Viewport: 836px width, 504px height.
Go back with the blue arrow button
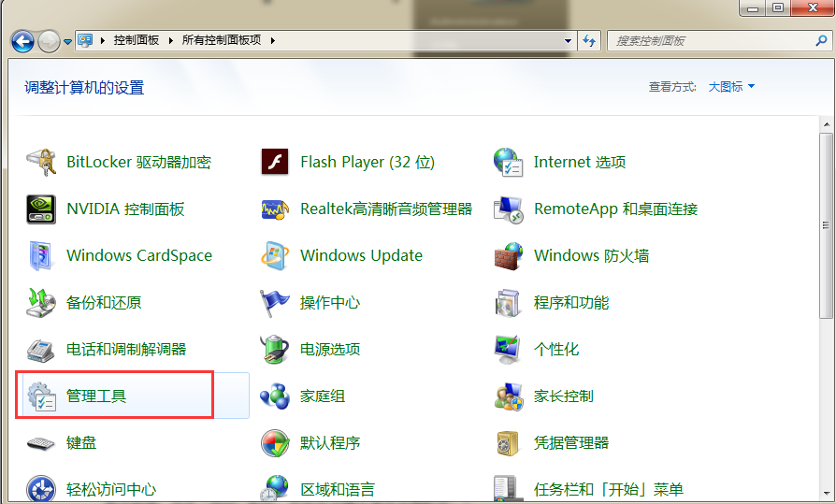click(x=23, y=41)
